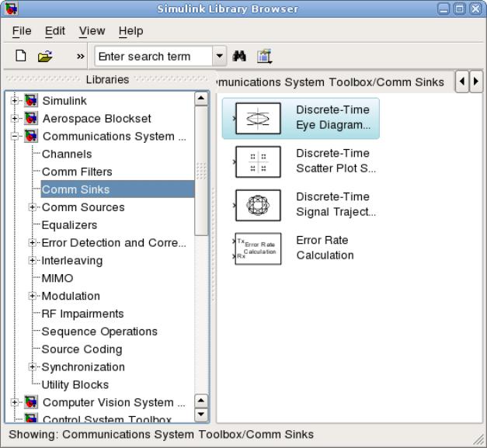The height and width of the screenshot is (448, 487).
Task: Select Interleaving tree label
Action: pos(72,260)
